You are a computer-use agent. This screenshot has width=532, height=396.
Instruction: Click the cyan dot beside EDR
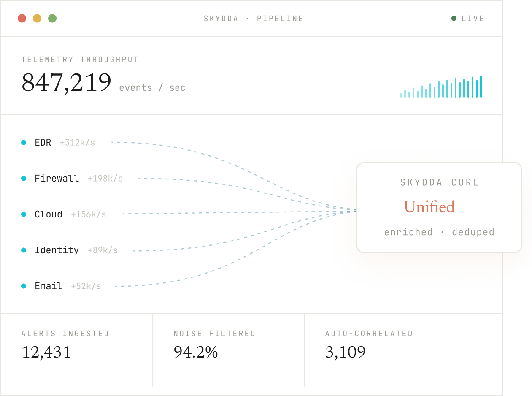[24, 142]
